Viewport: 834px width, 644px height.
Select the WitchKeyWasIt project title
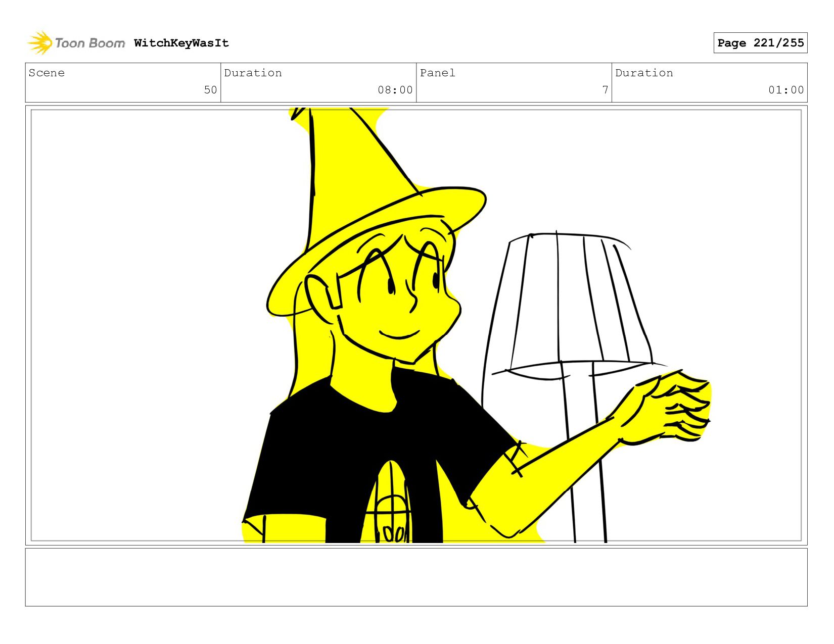pyautogui.click(x=181, y=43)
